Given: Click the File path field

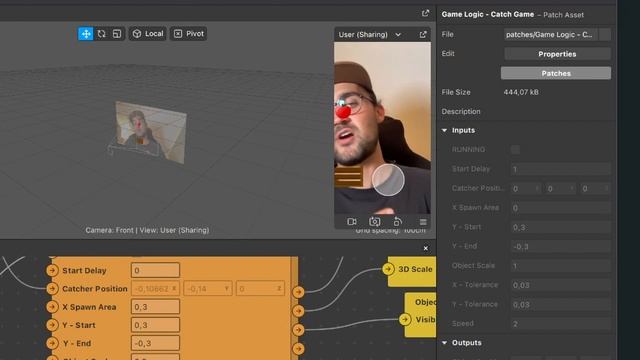Looking at the screenshot, I should tap(551, 35).
